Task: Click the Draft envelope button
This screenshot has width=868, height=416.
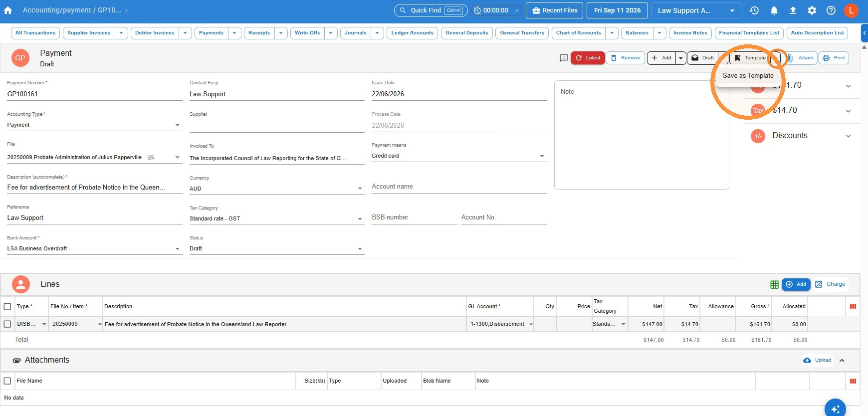Action: pos(702,58)
